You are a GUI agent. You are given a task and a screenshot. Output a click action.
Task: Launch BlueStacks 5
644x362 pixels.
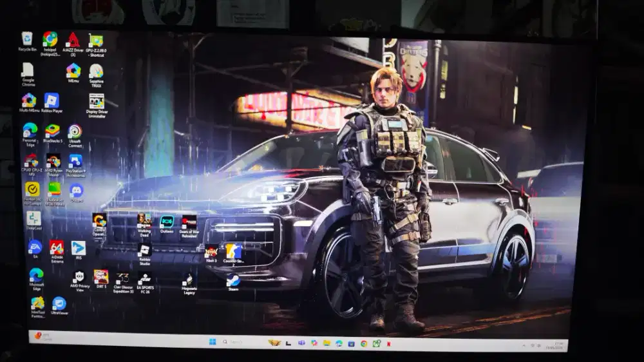(x=53, y=133)
